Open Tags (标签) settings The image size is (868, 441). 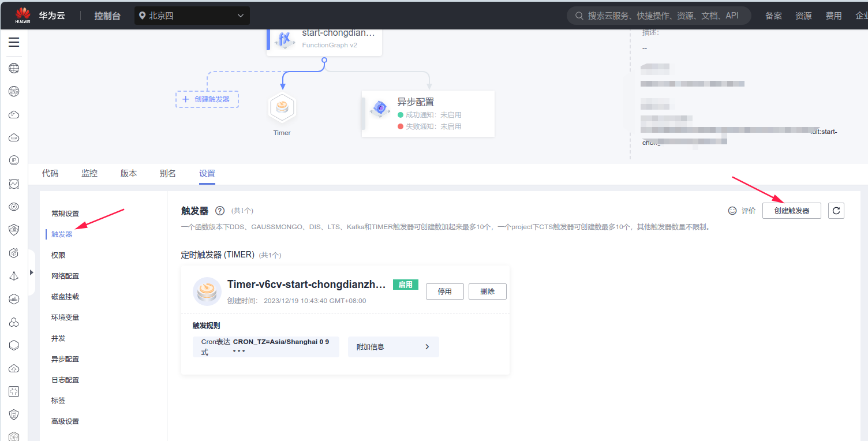click(58, 401)
